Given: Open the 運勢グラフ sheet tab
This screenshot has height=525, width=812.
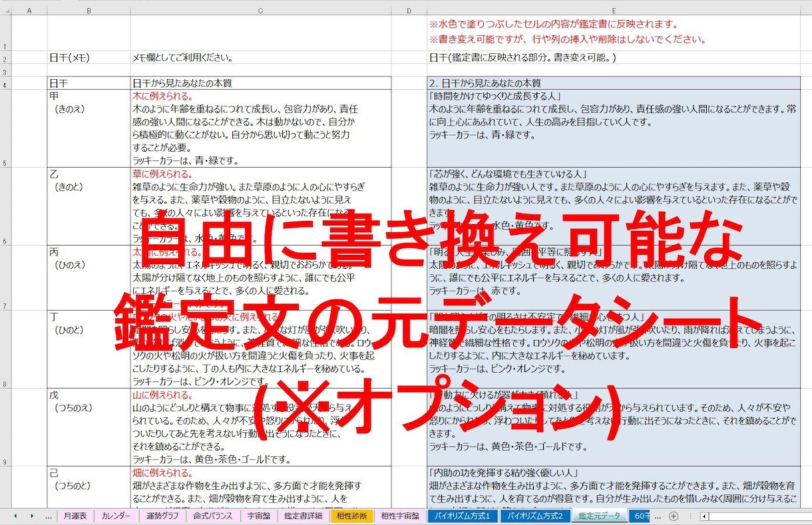Looking at the screenshot, I should 162,516.
